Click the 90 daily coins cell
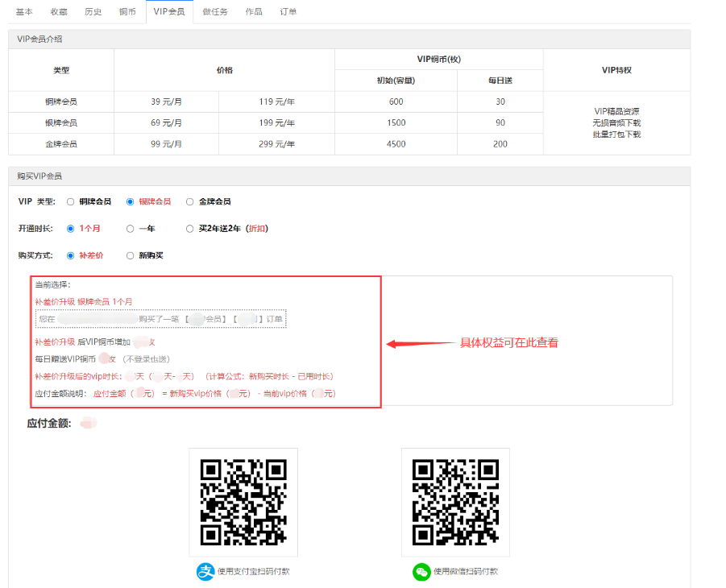 [x=500, y=123]
